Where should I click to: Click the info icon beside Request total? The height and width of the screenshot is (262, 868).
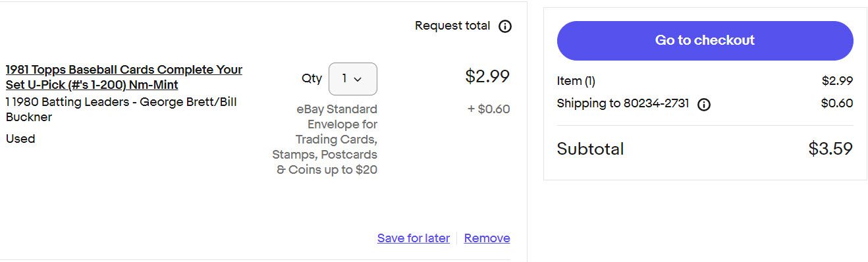click(505, 26)
